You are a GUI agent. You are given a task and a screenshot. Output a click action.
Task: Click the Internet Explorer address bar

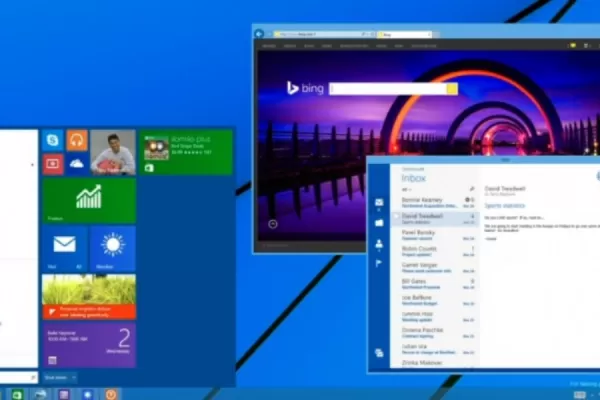point(324,34)
